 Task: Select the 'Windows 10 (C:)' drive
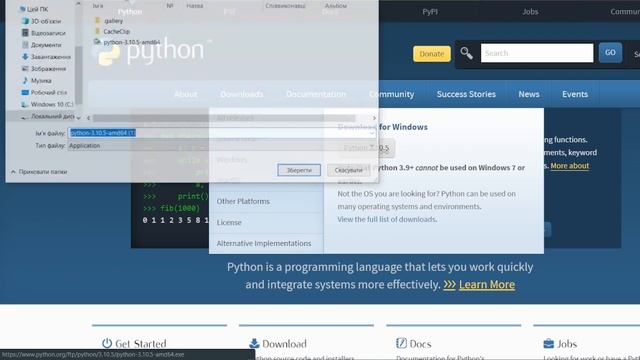point(47,104)
